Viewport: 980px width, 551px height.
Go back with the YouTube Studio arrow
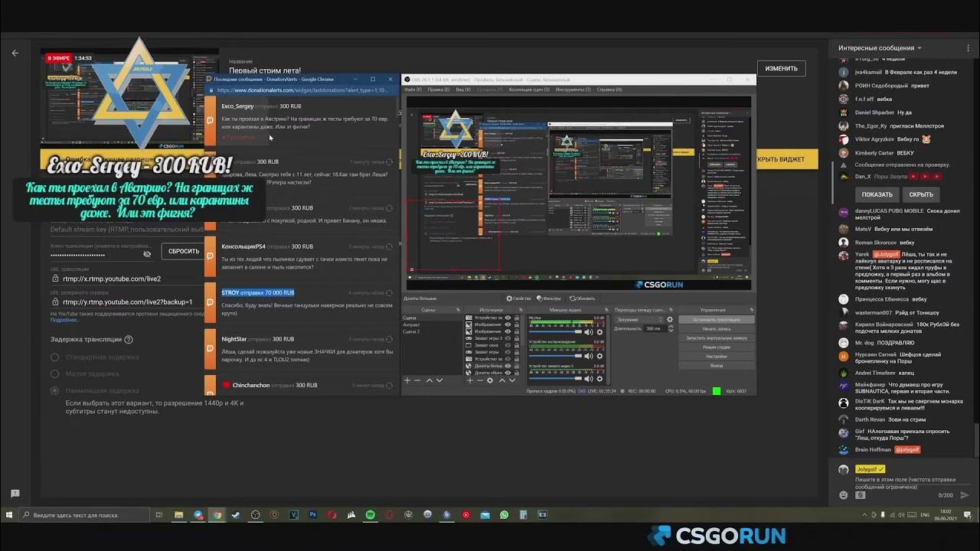click(x=15, y=54)
